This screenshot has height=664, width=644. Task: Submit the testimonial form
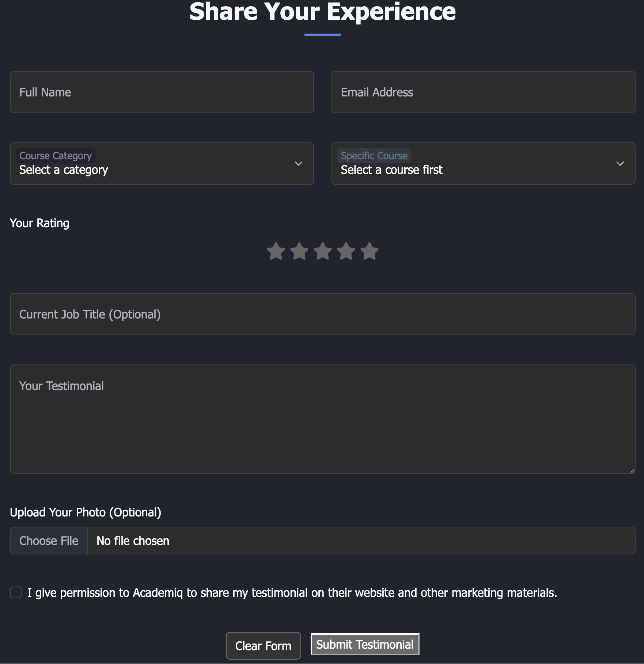pyautogui.click(x=365, y=644)
